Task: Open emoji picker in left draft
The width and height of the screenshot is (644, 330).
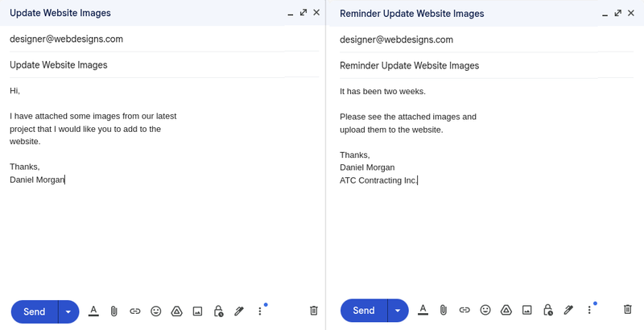Action: click(x=156, y=311)
